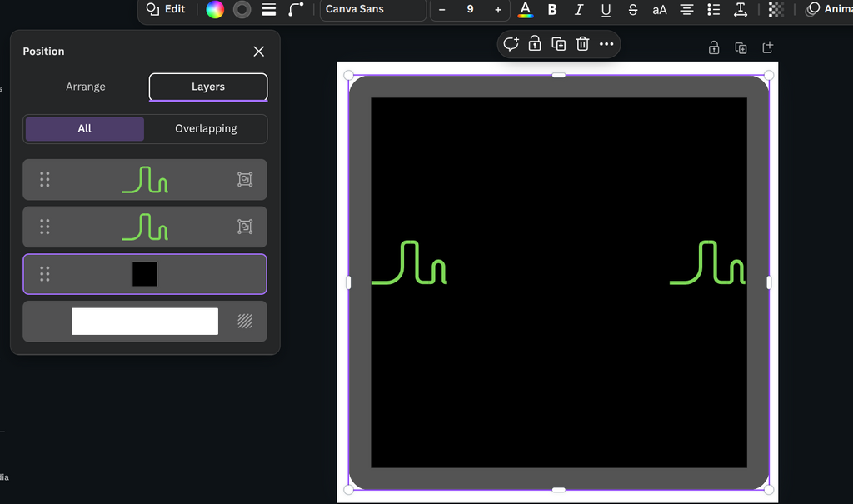Close the Position panel
This screenshot has width=853, height=504.
pyautogui.click(x=258, y=52)
